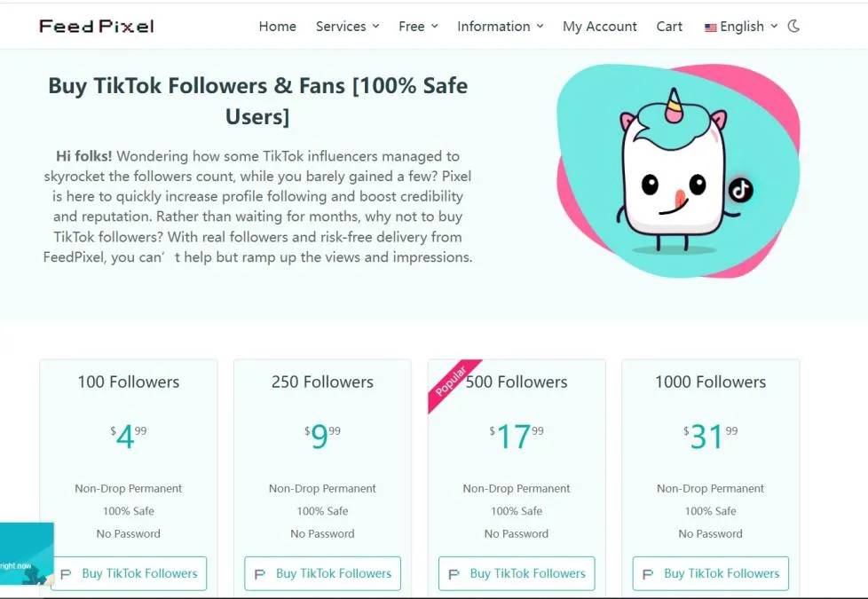Open the My Account page
Image resolution: width=868 pixels, height=599 pixels.
click(599, 26)
